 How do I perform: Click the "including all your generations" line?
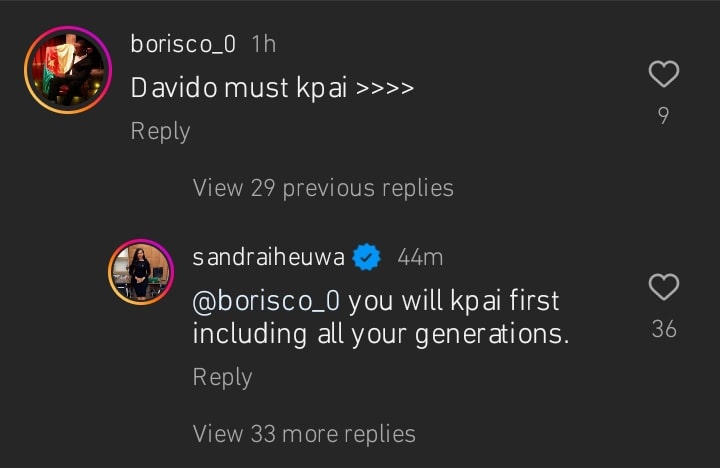click(380, 334)
